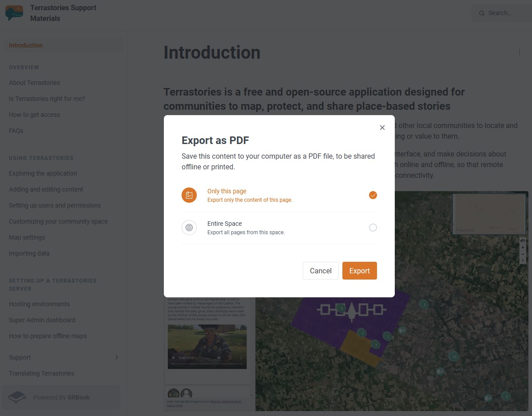This screenshot has height=416, width=532.
Task: Click the search magnifier icon
Action: (481, 13)
